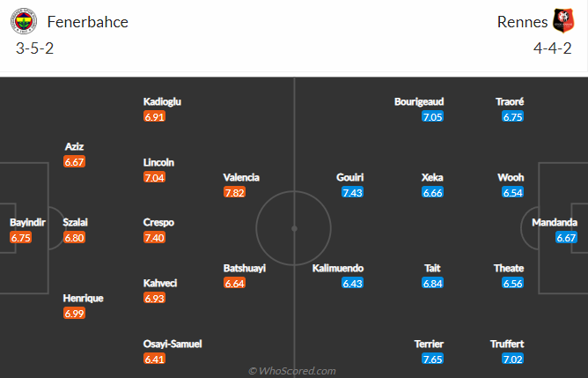
Task: Select Bourigeaud's 7.05 rating badge
Action: pyautogui.click(x=432, y=116)
